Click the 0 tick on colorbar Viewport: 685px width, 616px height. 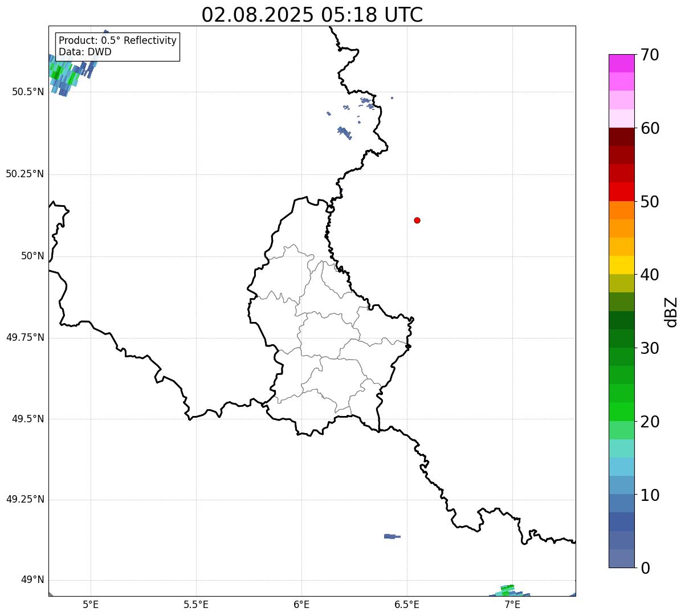pos(645,568)
